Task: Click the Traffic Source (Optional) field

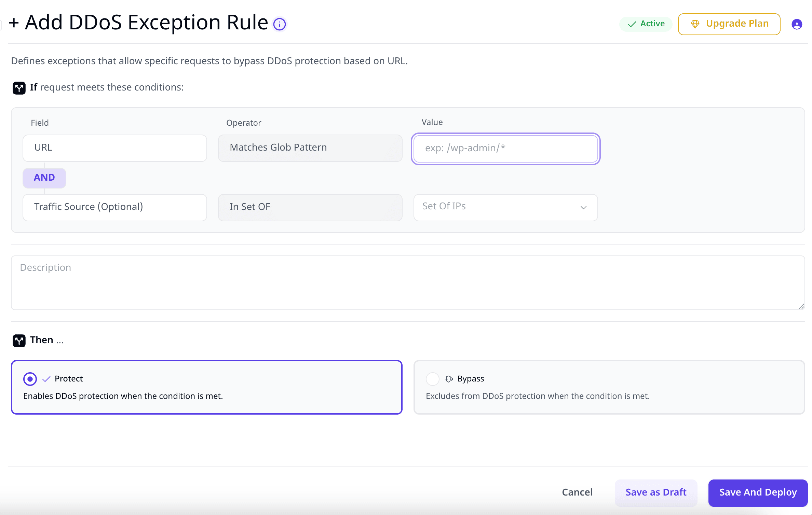Action: pyautogui.click(x=114, y=207)
